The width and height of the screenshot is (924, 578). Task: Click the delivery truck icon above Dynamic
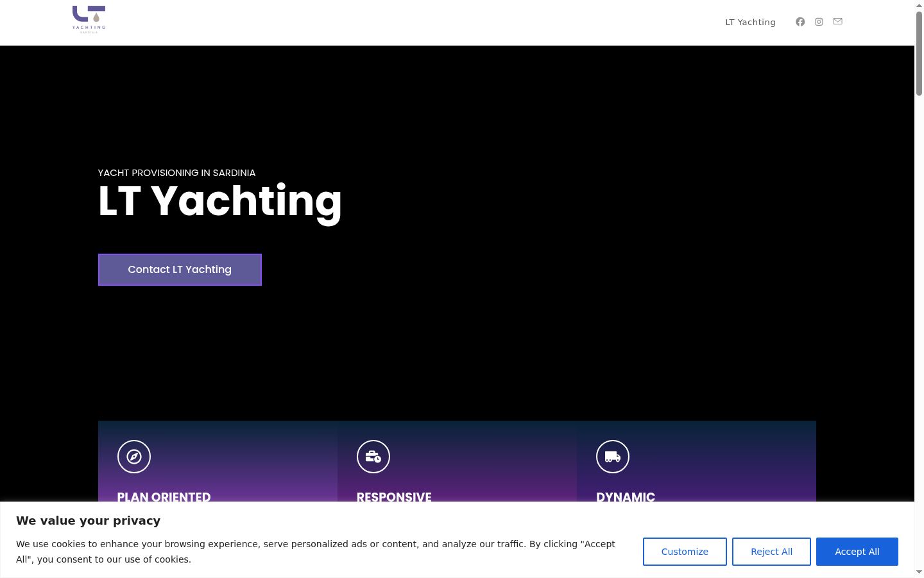point(613,457)
